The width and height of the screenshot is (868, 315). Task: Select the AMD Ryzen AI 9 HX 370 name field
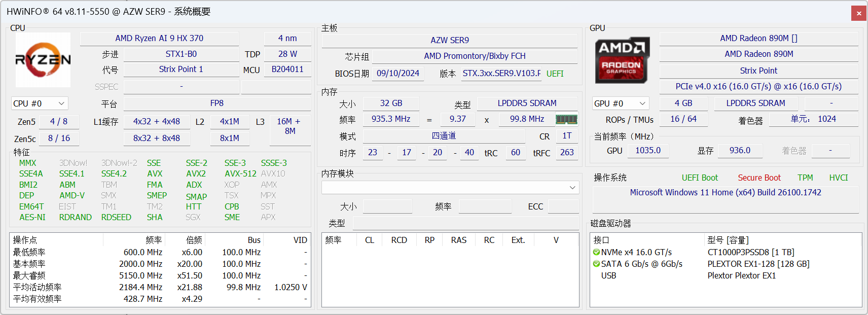pyautogui.click(x=159, y=39)
